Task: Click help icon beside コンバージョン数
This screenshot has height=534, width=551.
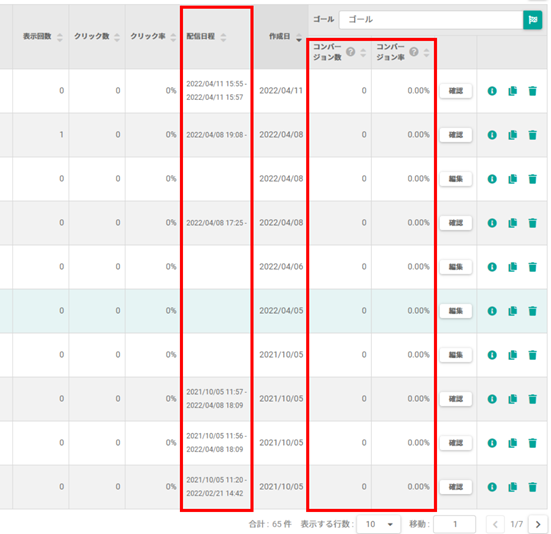Action: click(x=350, y=52)
